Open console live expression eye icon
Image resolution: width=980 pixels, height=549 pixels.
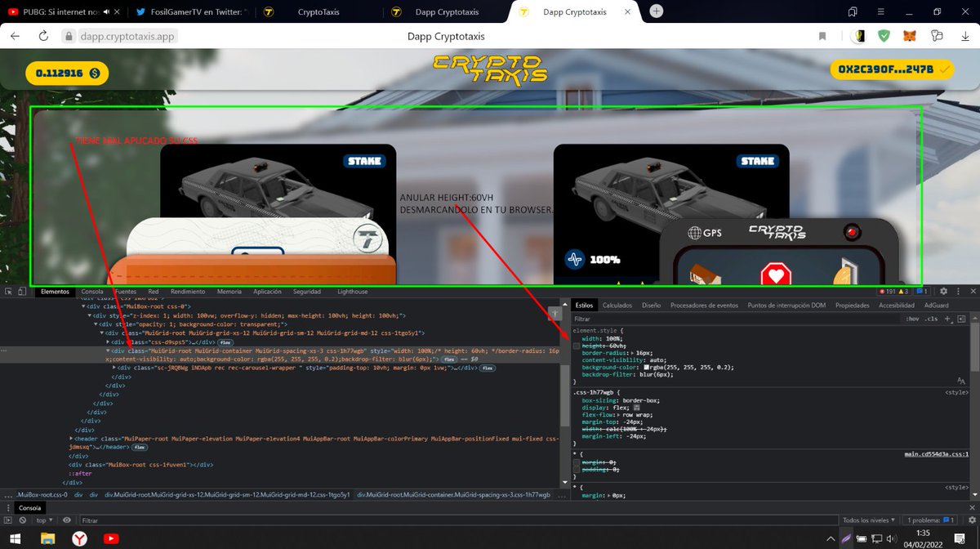coord(67,520)
